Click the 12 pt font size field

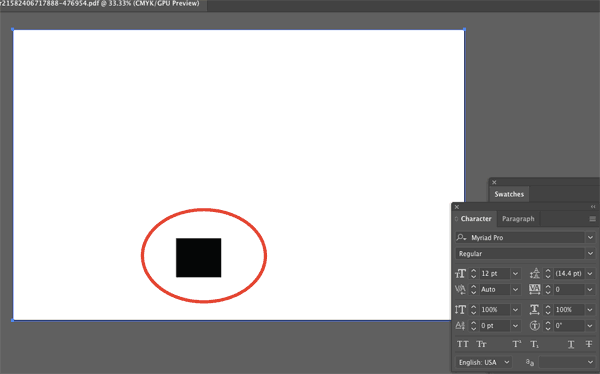click(494, 273)
